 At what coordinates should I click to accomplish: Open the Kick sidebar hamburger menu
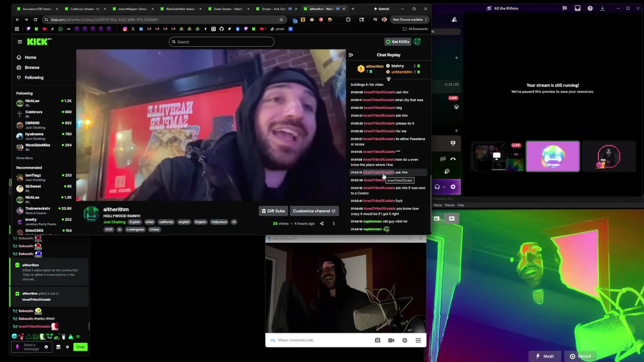point(20,42)
